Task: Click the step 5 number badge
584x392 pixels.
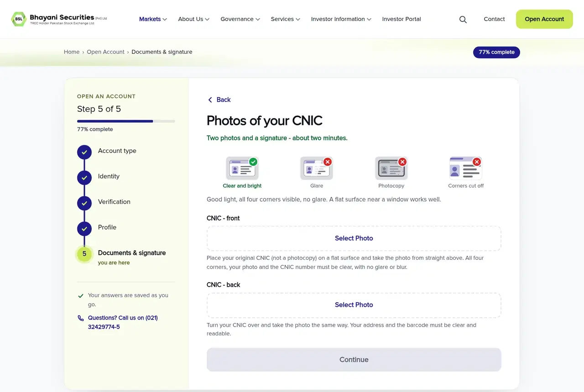Action: click(x=84, y=254)
